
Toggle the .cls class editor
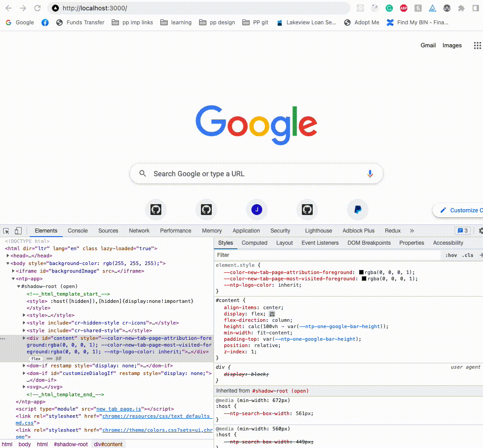[467, 255]
